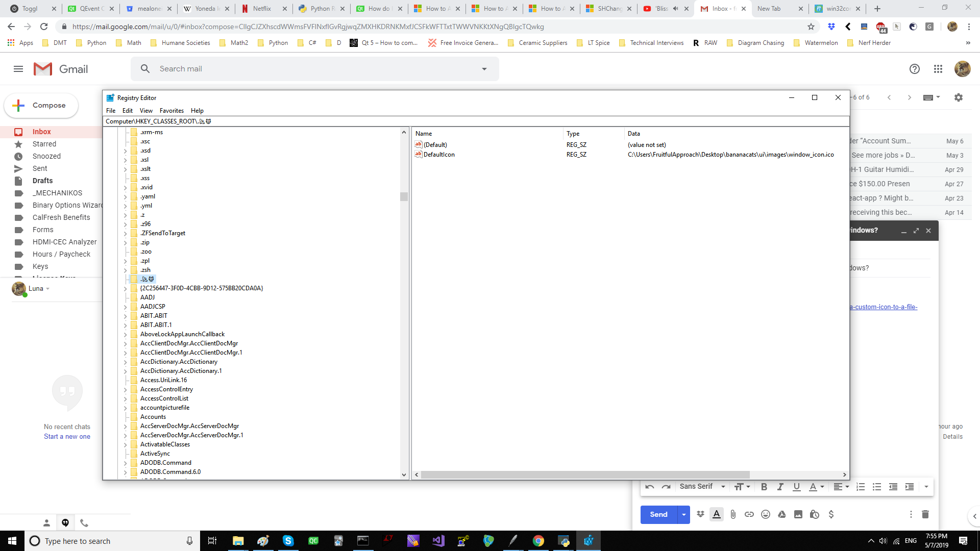The height and width of the screenshot is (551, 980).
Task: Click the Hangouts conversations icon
Action: (x=65, y=523)
